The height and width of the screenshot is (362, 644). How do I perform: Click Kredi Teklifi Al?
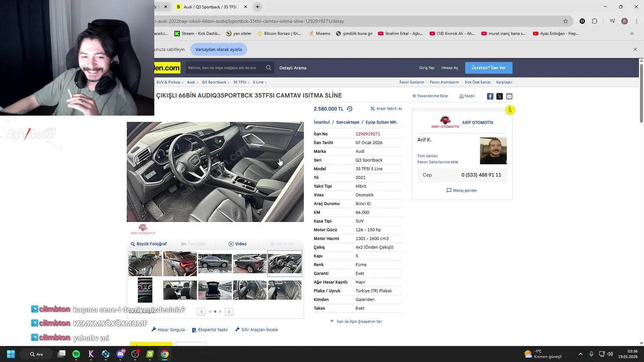386,109
